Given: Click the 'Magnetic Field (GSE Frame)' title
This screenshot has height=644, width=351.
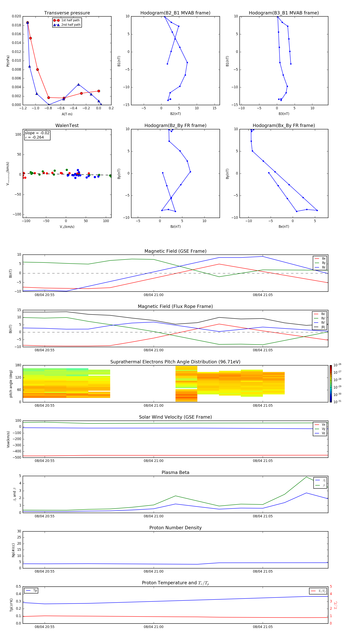Looking at the screenshot, I should click(x=175, y=251).
